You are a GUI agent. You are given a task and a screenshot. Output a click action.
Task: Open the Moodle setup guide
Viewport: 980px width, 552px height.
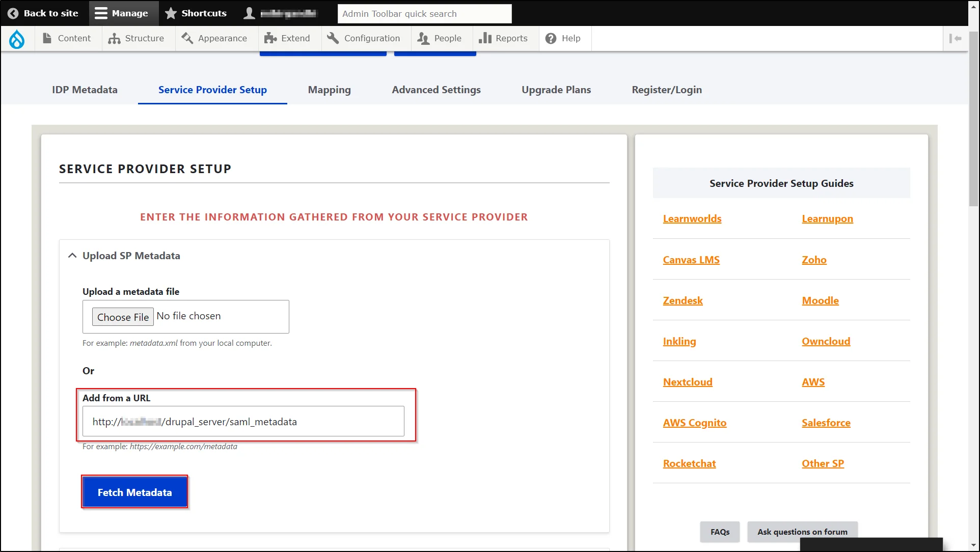tap(820, 300)
